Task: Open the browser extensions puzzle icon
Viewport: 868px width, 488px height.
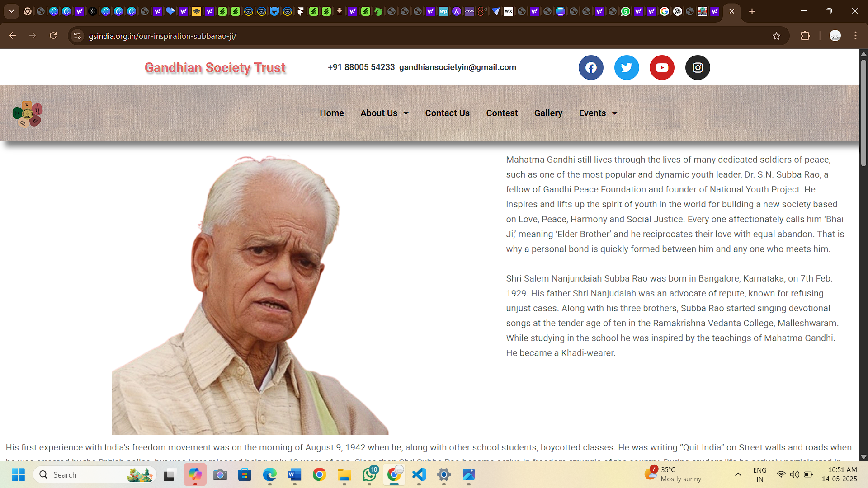Action: pyautogui.click(x=805, y=36)
